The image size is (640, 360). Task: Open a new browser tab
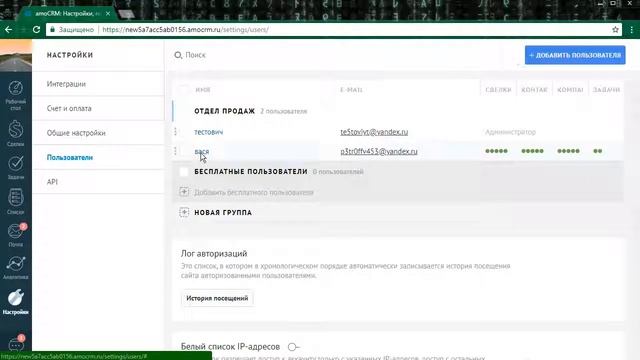pyautogui.click(x=127, y=14)
